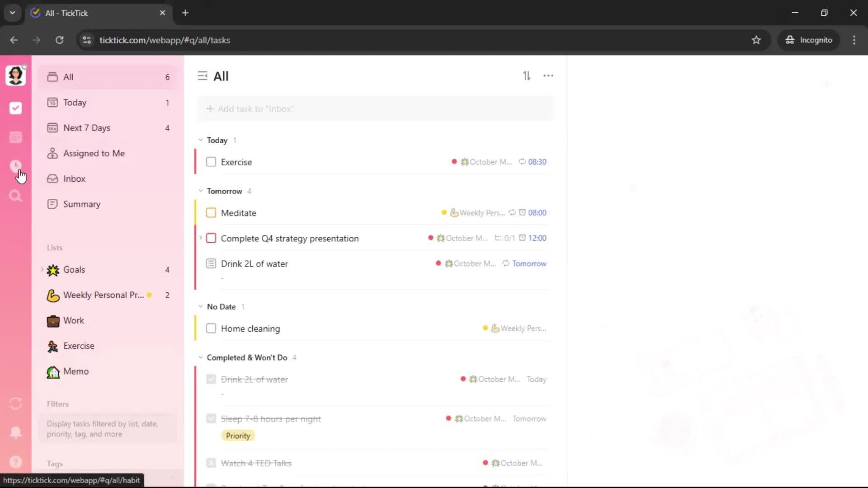
Task: Click the Sync icon in left rail
Action: click(15, 404)
